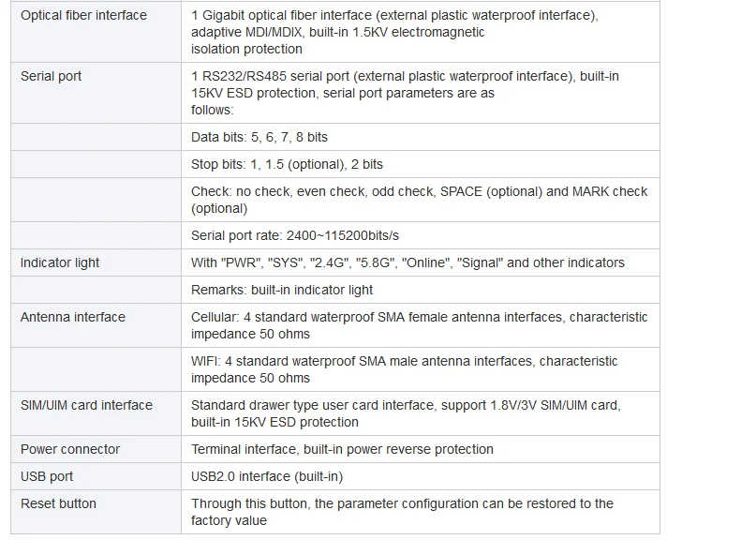Click the Indicator light label
The height and width of the screenshot is (555, 756).
point(60,262)
